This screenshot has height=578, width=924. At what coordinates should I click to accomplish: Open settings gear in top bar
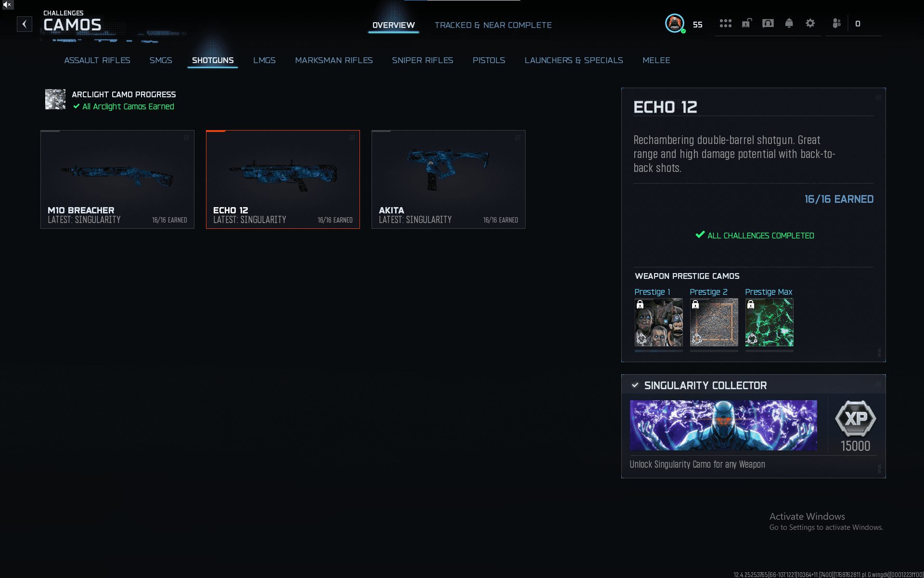tap(810, 23)
